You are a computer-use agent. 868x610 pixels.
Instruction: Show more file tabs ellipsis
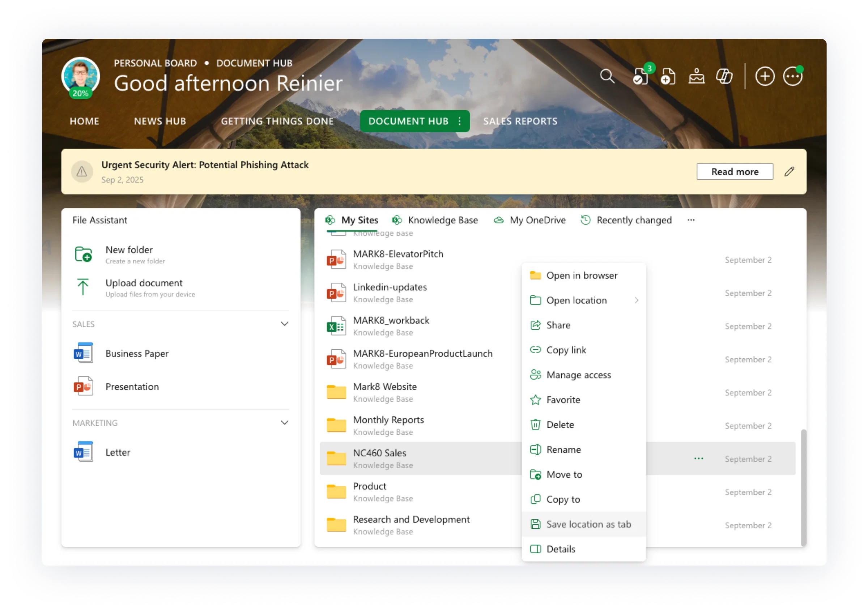(x=691, y=220)
